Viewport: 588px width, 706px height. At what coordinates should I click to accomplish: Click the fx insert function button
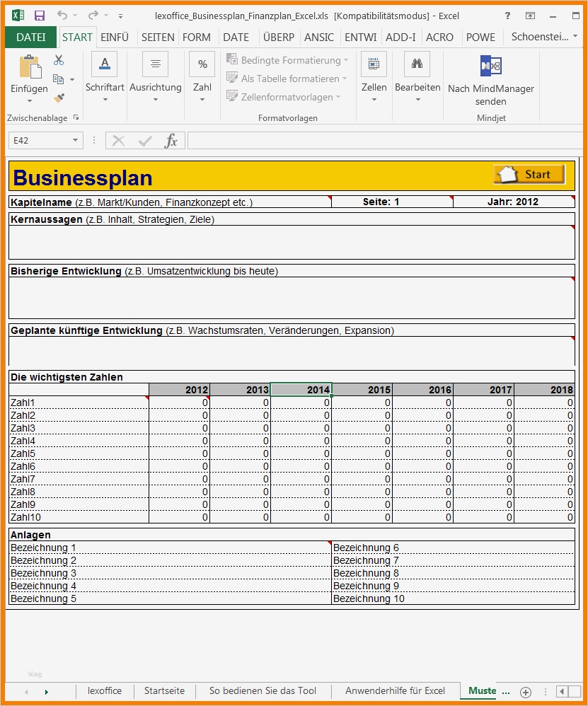(x=172, y=140)
